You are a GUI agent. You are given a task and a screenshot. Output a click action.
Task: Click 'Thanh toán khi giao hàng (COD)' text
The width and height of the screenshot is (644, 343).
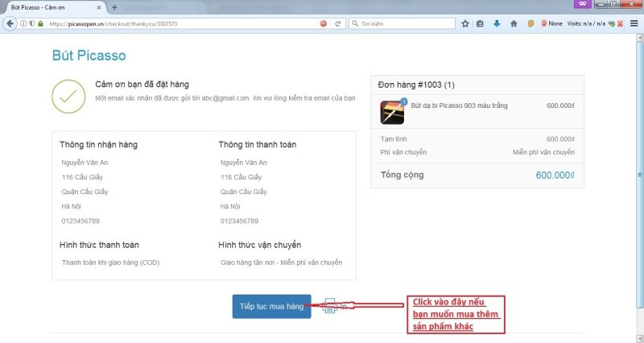110,262
